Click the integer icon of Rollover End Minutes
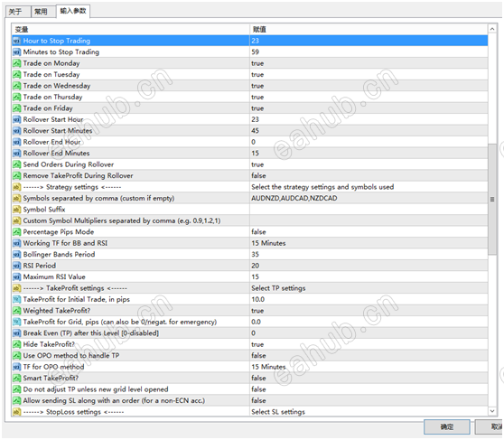The image size is (504, 440). (17, 154)
